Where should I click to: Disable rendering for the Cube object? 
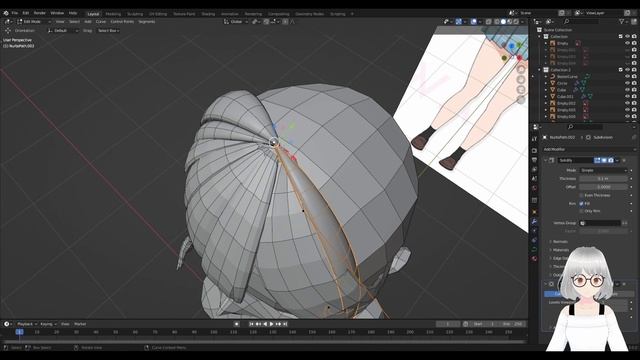coord(634,90)
